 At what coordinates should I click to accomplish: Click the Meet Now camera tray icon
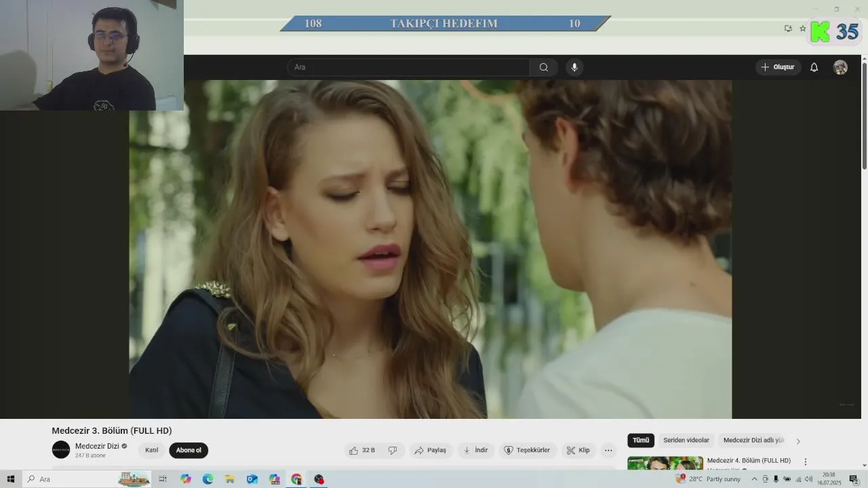(765, 479)
